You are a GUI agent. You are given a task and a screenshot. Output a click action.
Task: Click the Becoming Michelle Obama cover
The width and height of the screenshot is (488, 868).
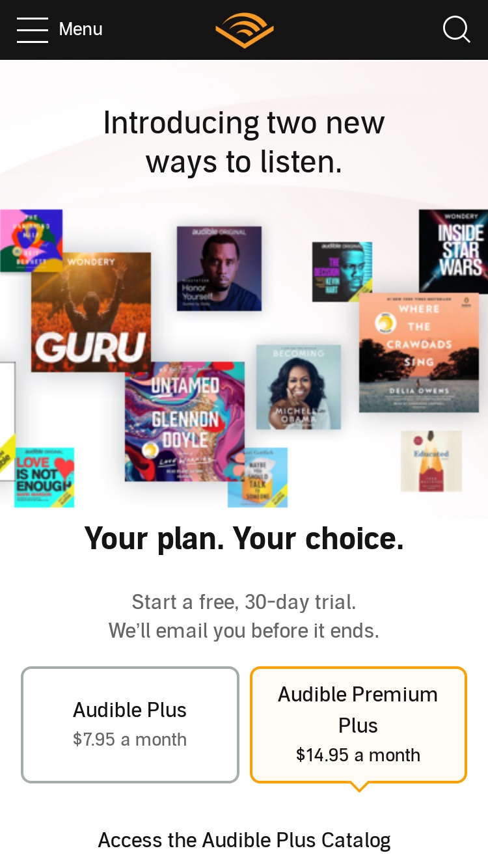click(299, 387)
